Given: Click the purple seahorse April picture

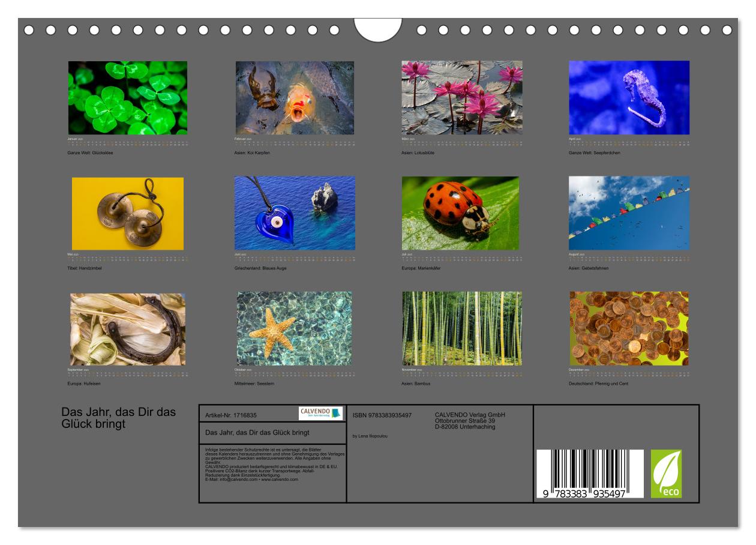Looking at the screenshot, I should (629, 97).
